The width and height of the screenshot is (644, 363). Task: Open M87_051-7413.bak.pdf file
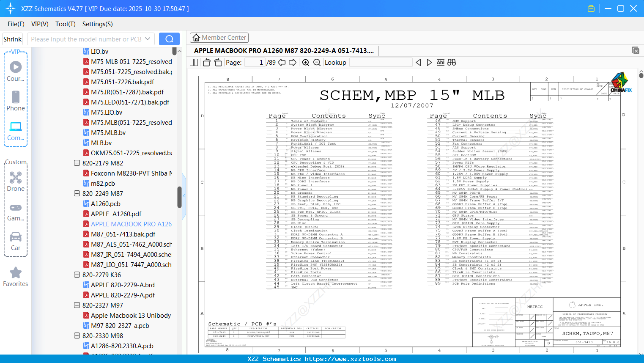(119, 234)
